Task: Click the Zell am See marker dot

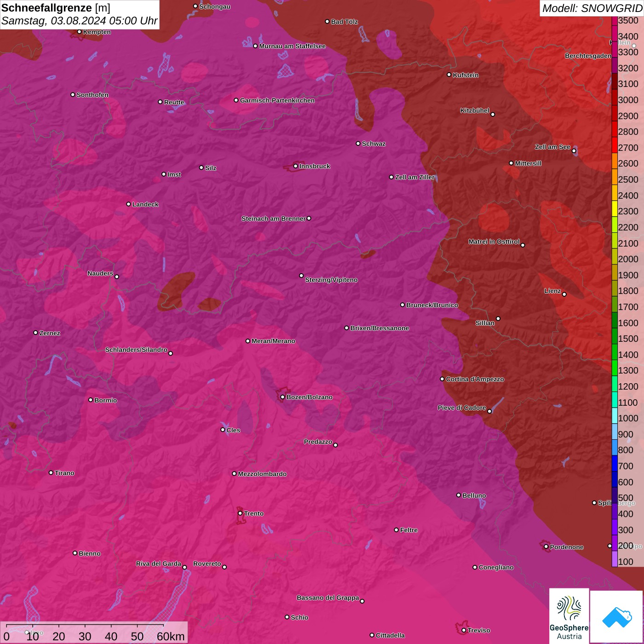Action: (x=574, y=151)
